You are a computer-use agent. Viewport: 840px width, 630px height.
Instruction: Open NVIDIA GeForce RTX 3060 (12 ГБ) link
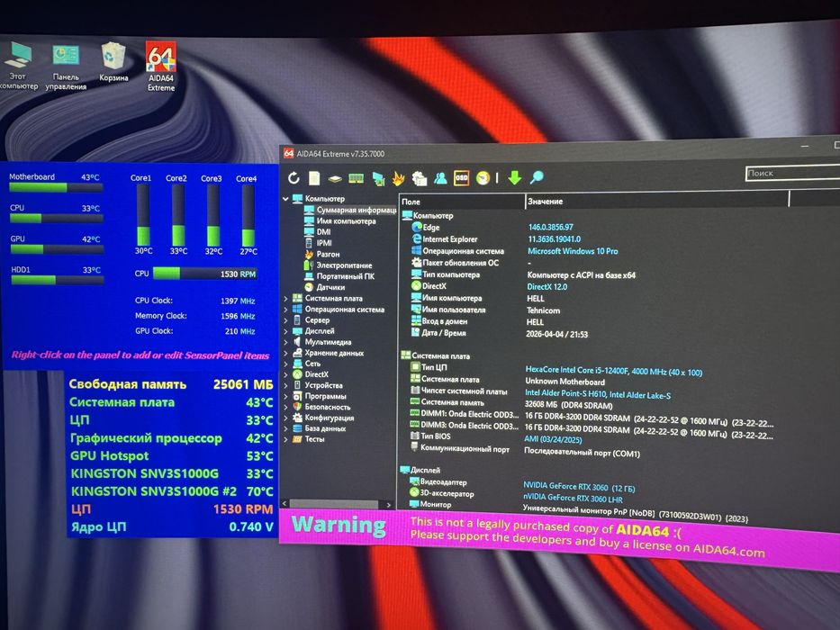pyautogui.click(x=579, y=487)
